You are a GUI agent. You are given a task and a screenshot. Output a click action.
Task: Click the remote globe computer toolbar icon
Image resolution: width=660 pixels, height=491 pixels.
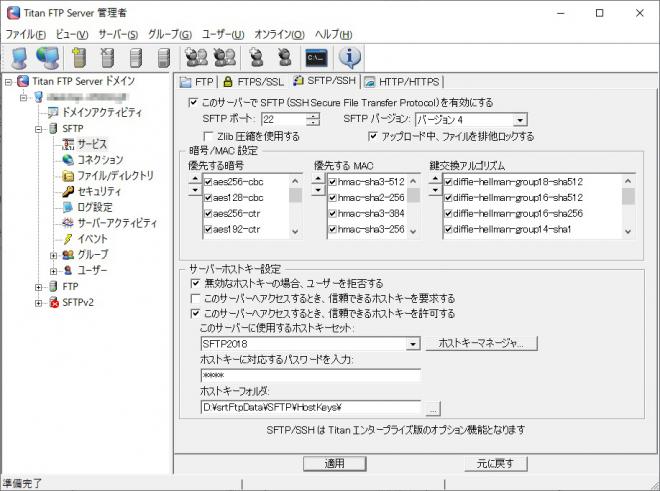pos(48,58)
